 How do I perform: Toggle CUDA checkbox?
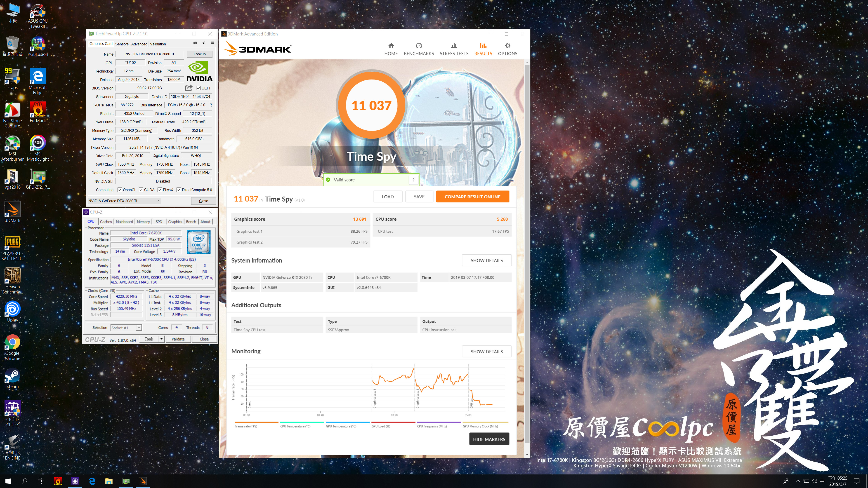coord(141,190)
